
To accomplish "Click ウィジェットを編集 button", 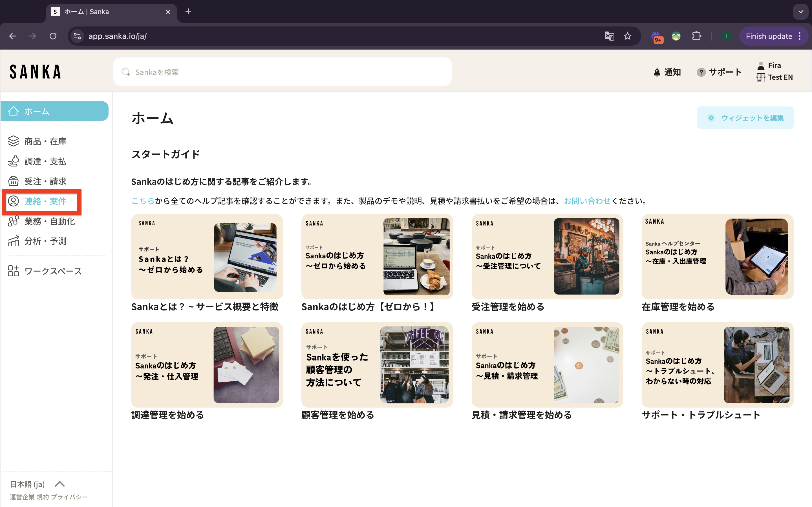I will pyautogui.click(x=745, y=118).
